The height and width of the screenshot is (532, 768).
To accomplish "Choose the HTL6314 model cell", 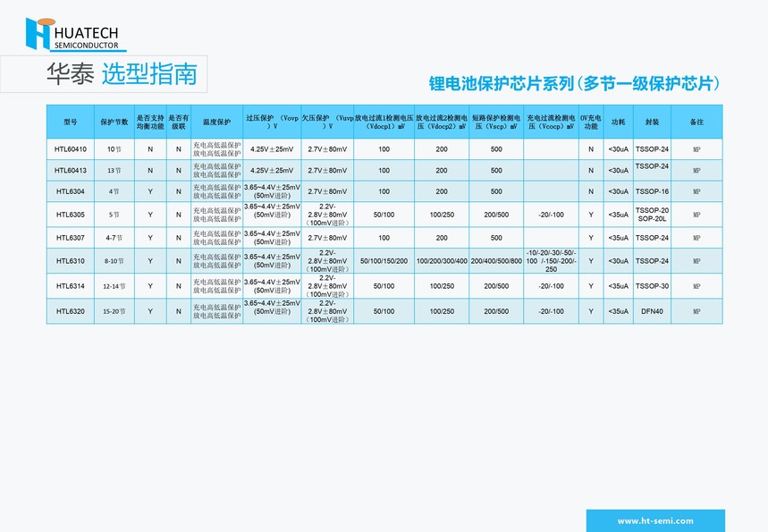I will pyautogui.click(x=71, y=286).
